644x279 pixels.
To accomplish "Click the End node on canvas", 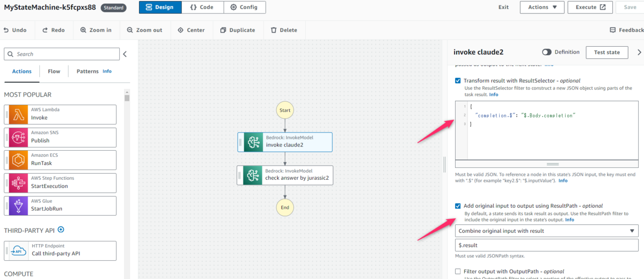I will click(285, 208).
